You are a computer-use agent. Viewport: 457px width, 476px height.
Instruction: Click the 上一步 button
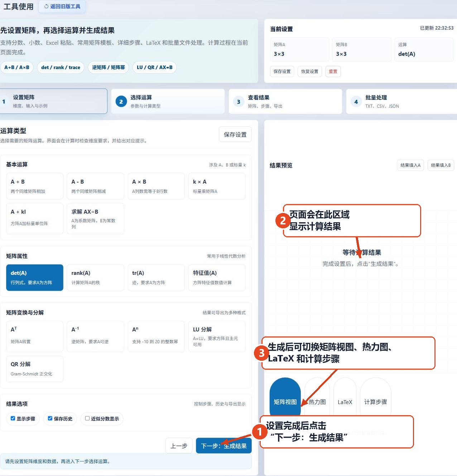point(179,446)
